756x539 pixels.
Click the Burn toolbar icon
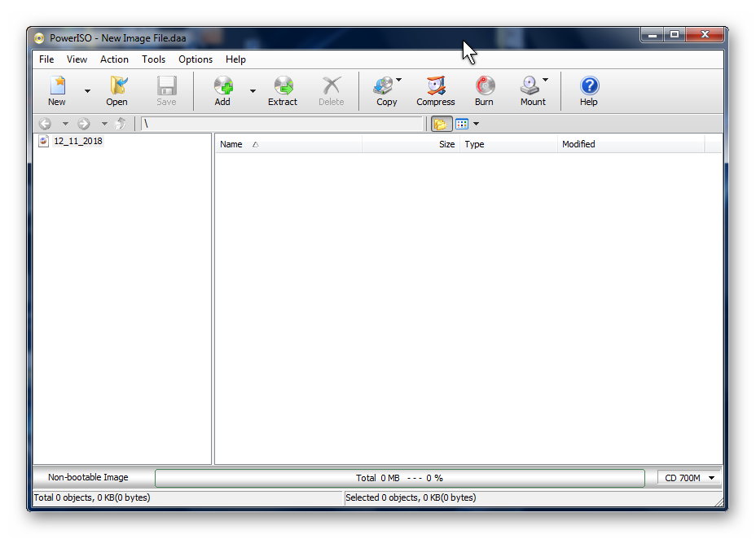pos(485,85)
